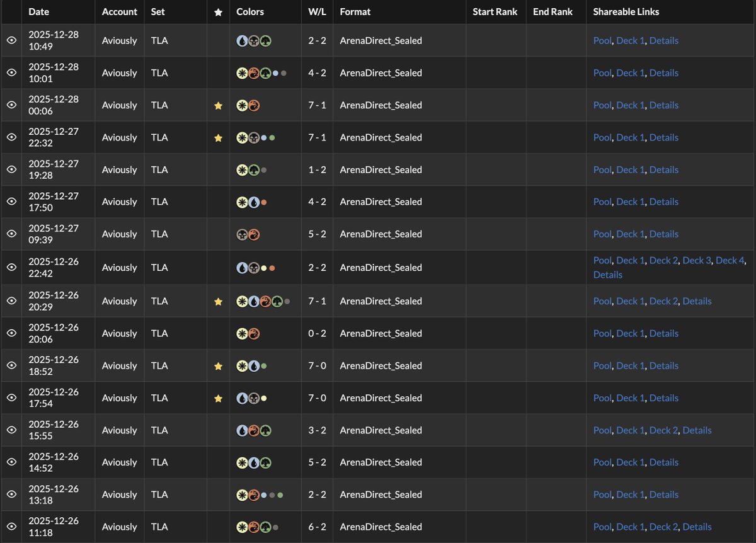Sort by the Format column header

coord(355,12)
